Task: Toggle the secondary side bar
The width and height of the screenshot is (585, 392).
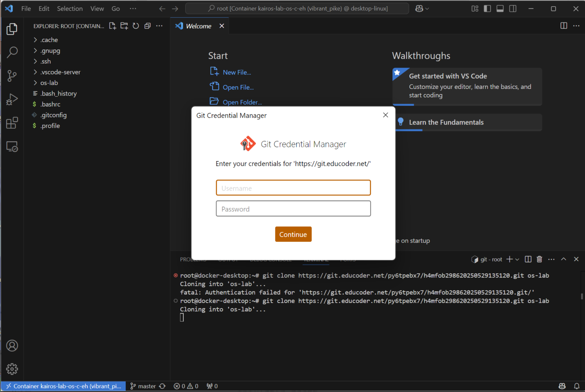Action: pos(513,8)
